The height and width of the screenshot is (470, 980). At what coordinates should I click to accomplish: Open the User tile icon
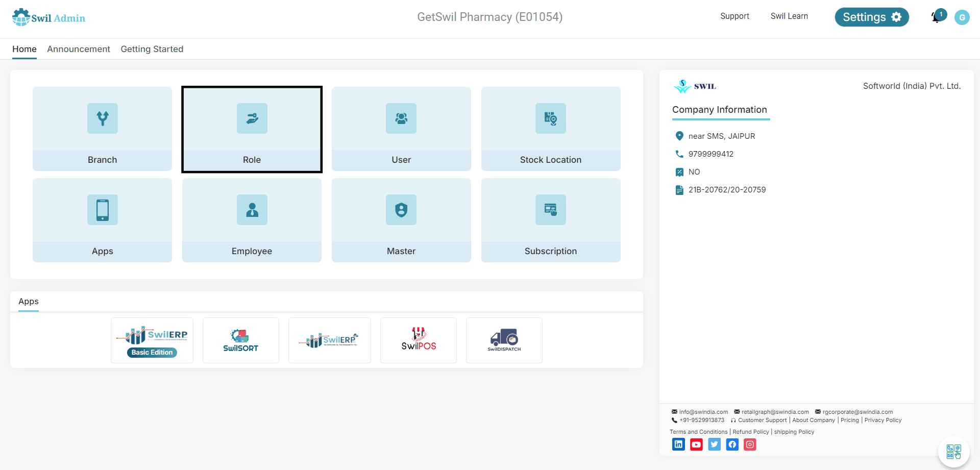401,118
